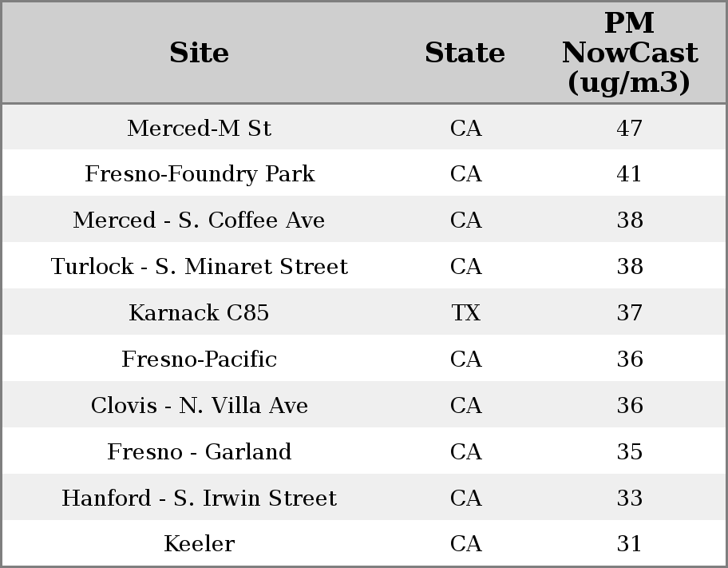Click the TX state cell
The image size is (728, 568).
[465, 313]
